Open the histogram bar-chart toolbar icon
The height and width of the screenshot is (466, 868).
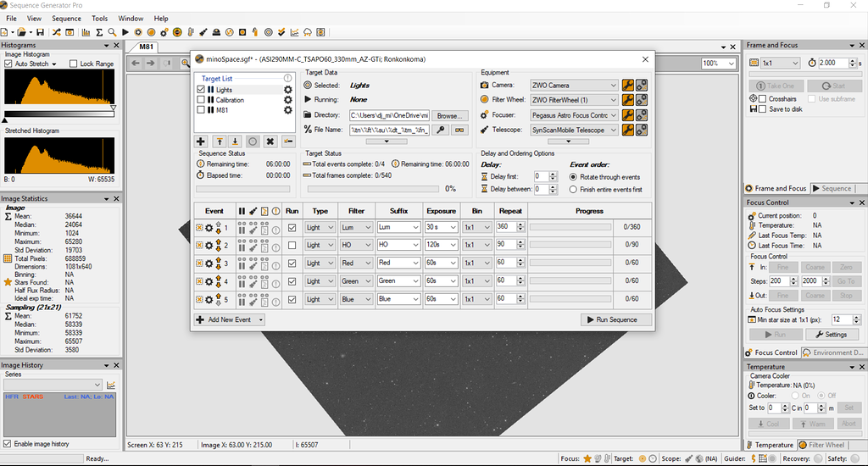click(86, 33)
